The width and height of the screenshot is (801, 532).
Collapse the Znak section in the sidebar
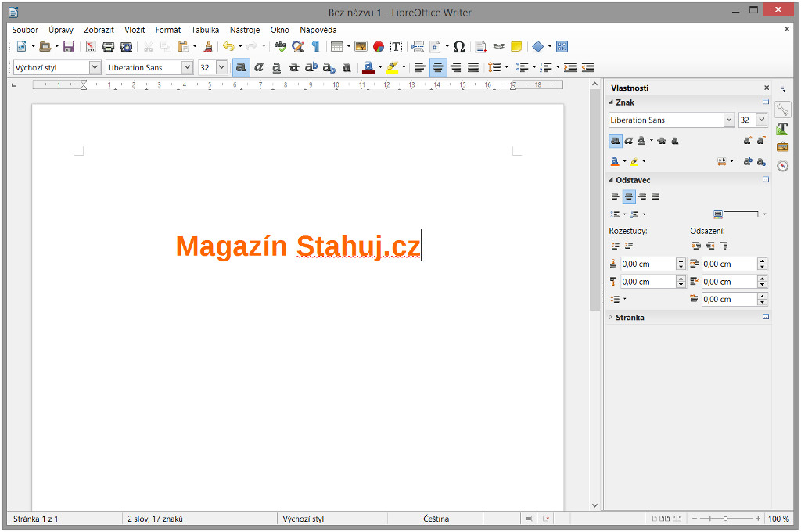click(611, 102)
